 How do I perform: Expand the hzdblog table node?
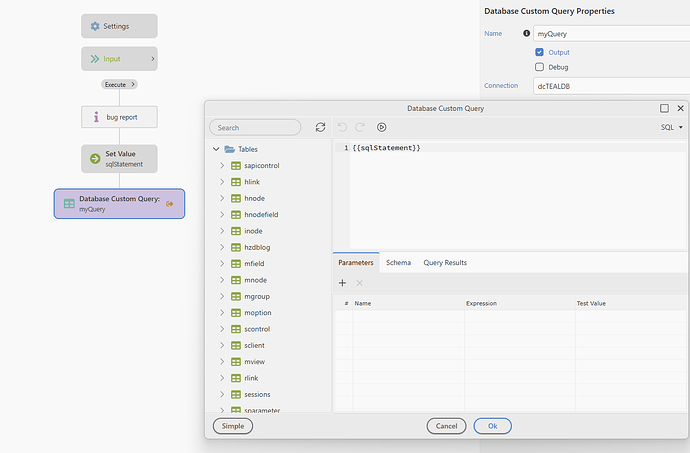221,247
